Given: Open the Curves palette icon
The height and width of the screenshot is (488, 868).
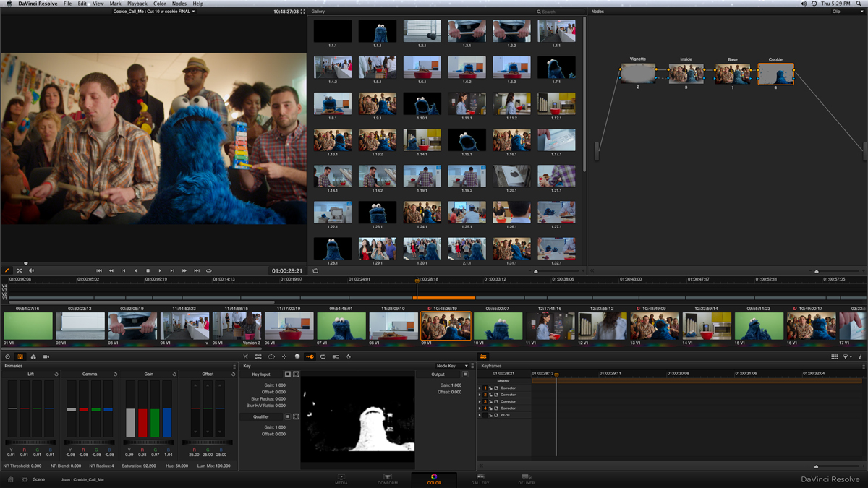Looking at the screenshot, I should tap(246, 356).
